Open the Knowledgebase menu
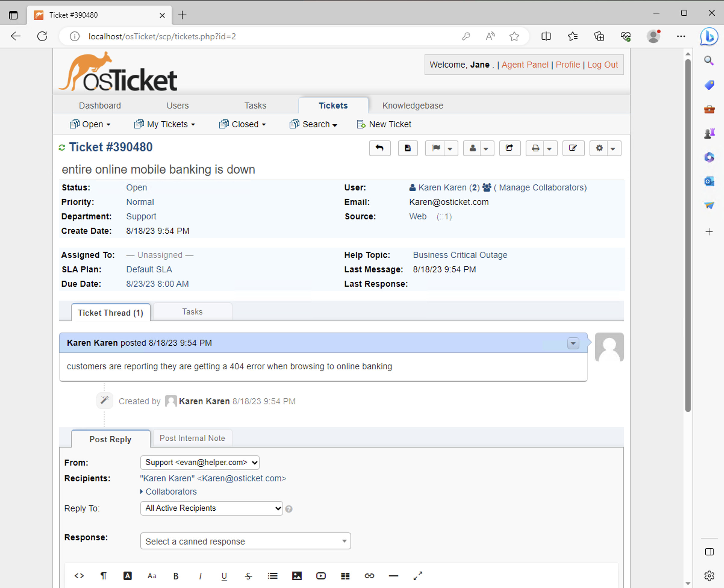The image size is (724, 588). coord(413,105)
